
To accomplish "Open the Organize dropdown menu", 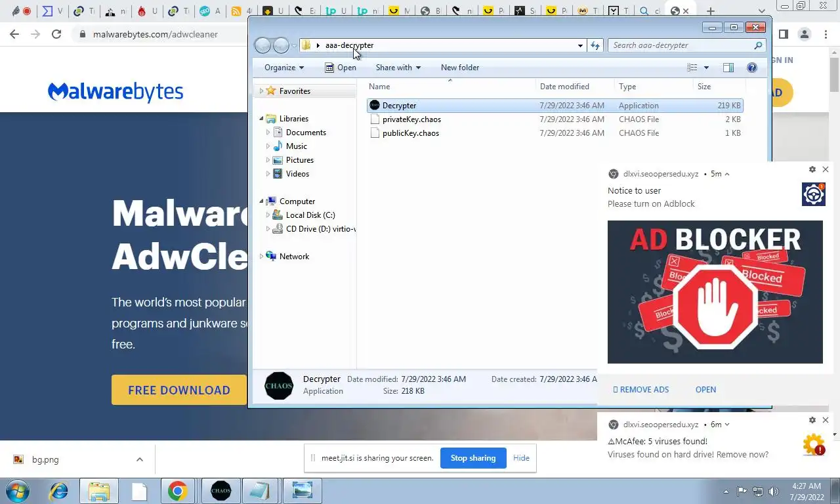I will [x=284, y=68].
